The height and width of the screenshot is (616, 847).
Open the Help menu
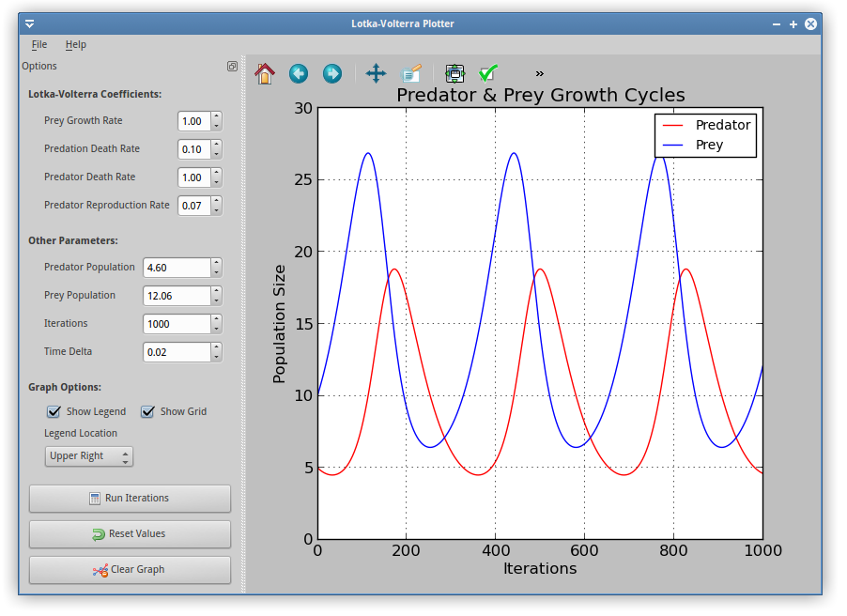75,44
